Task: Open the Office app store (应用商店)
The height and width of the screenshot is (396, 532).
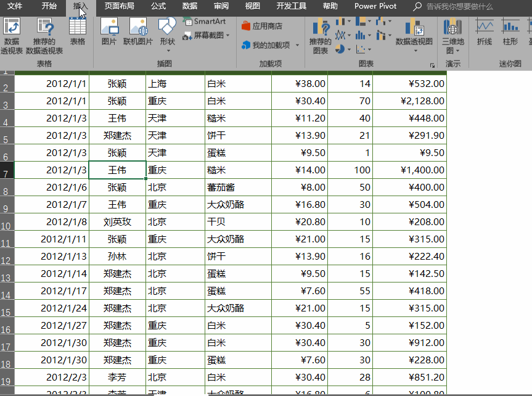Action: [x=261, y=26]
